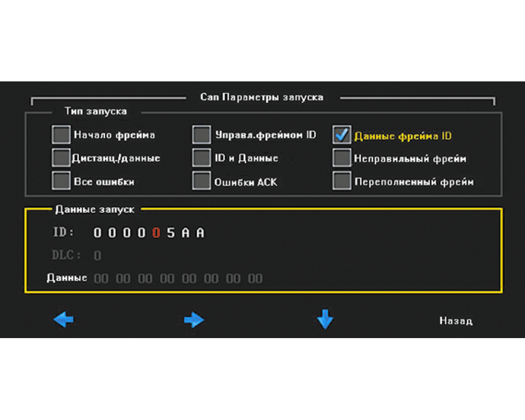Click the Назад button
The height and width of the screenshot is (420, 525).
(x=455, y=320)
